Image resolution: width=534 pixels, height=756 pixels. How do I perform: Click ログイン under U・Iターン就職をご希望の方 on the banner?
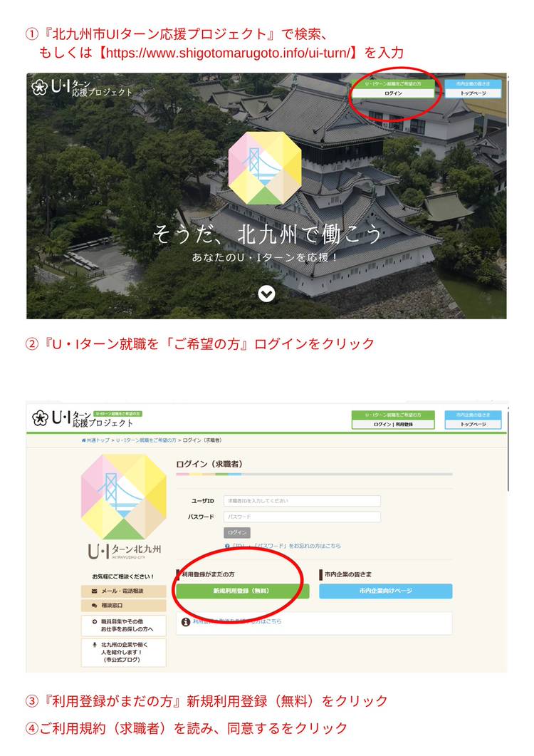[393, 93]
